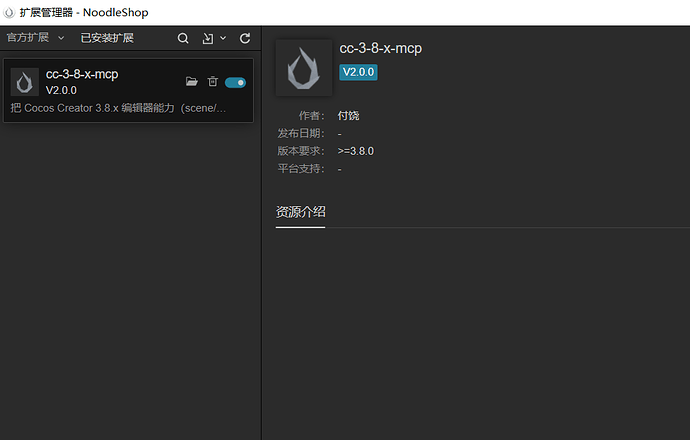Expand the import extension dropdown arrow

click(223, 38)
